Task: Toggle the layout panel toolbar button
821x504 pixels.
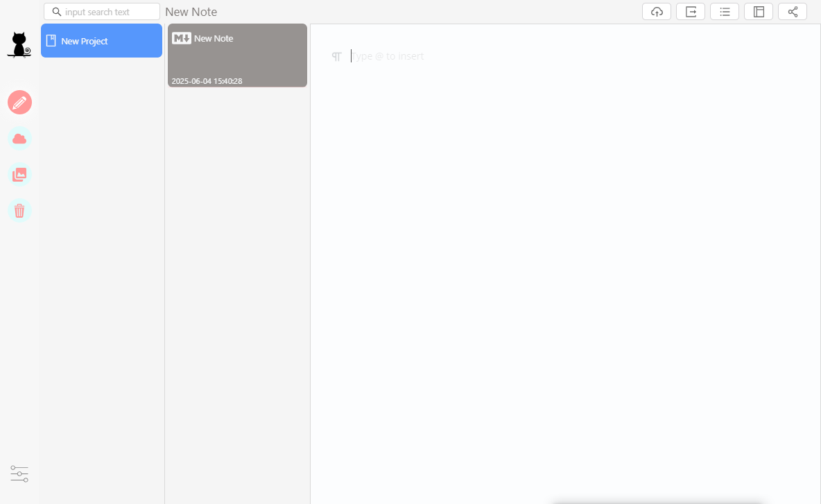Action: tap(759, 12)
